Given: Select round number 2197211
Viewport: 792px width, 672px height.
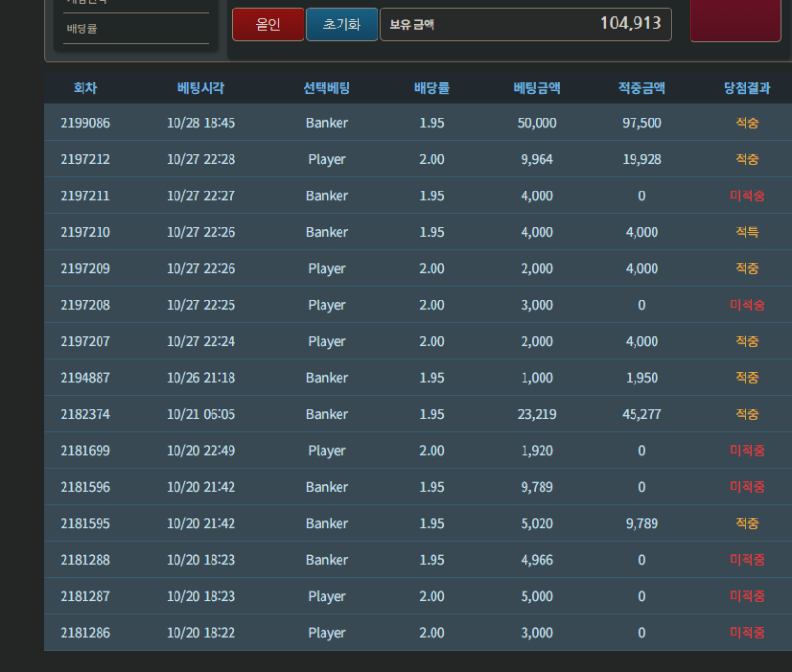Looking at the screenshot, I should pyautogui.click(x=84, y=195).
